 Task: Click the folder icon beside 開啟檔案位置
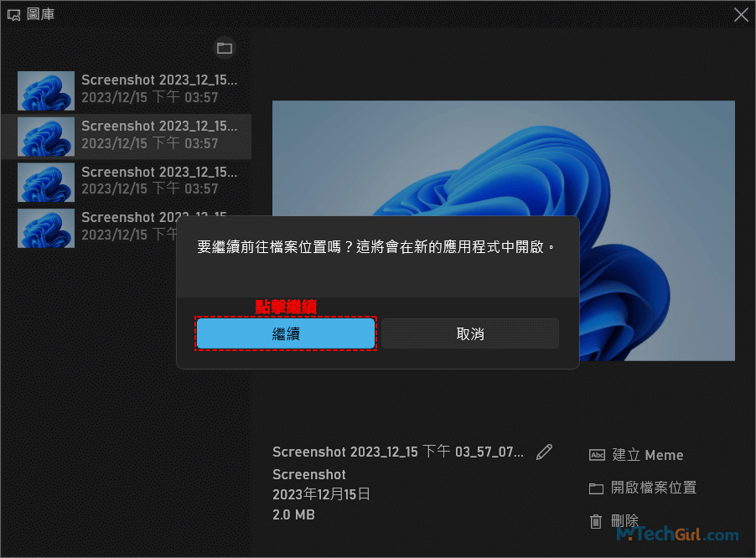tap(597, 488)
